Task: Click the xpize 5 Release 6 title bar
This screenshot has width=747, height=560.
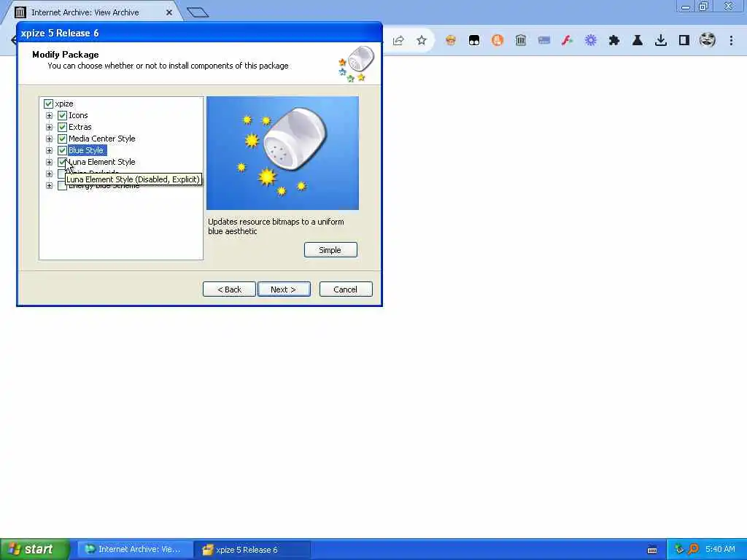Action: (199, 33)
